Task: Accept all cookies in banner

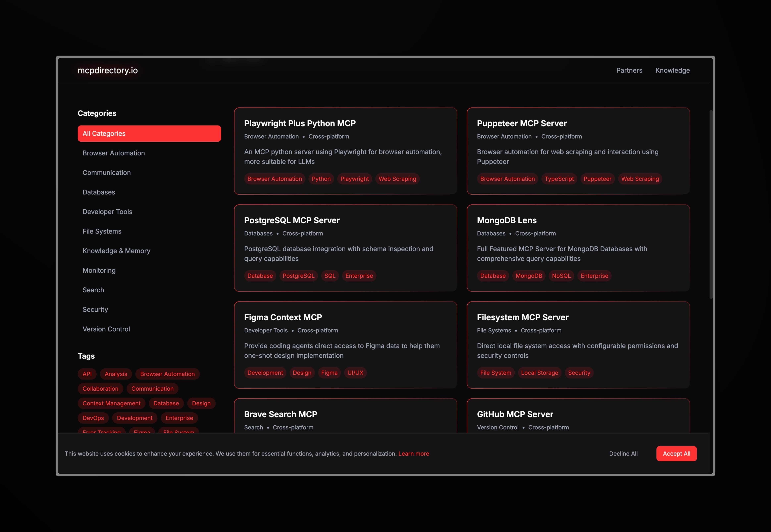Action: [676, 454]
